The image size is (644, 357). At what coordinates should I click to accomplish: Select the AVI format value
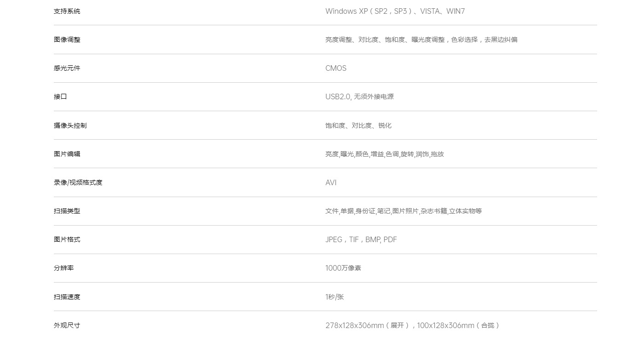(331, 182)
